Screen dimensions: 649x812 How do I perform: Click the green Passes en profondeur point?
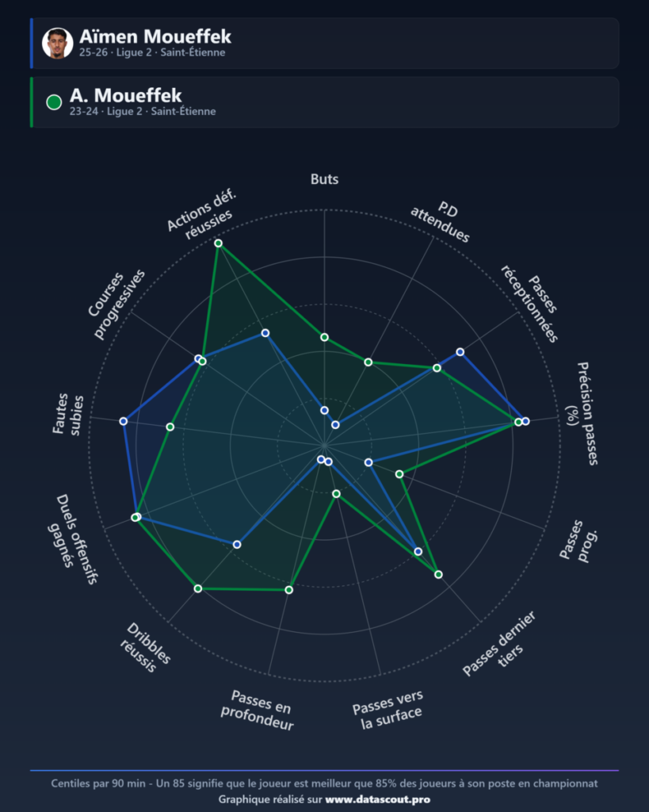(289, 590)
